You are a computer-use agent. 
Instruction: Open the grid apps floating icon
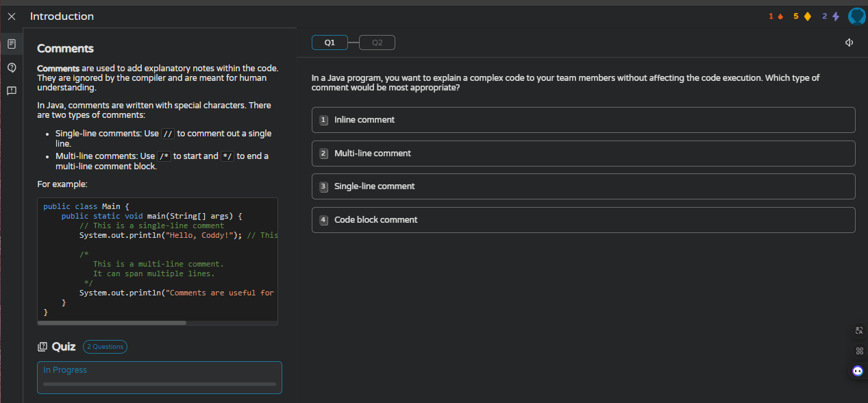859,351
